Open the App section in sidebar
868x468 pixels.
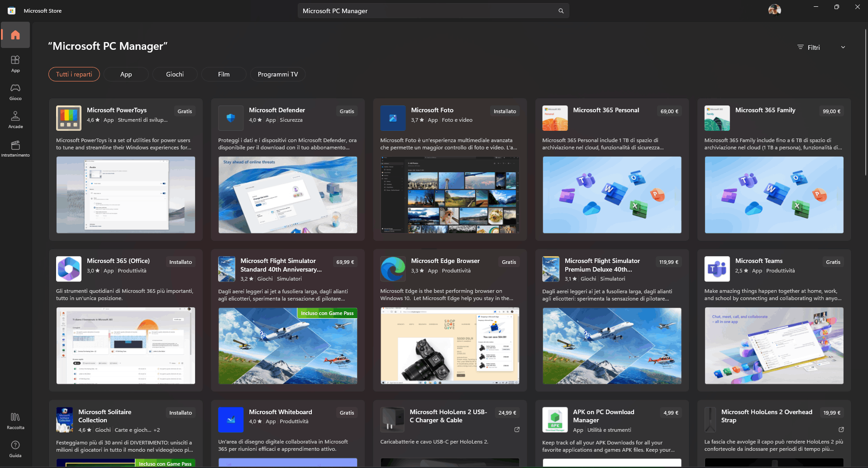click(15, 63)
